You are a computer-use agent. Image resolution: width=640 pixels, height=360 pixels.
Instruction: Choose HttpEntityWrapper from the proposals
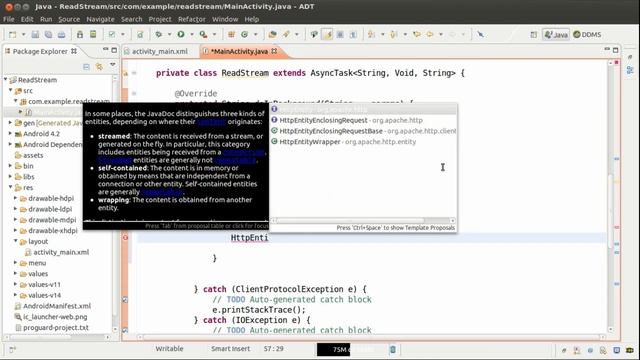(363, 142)
